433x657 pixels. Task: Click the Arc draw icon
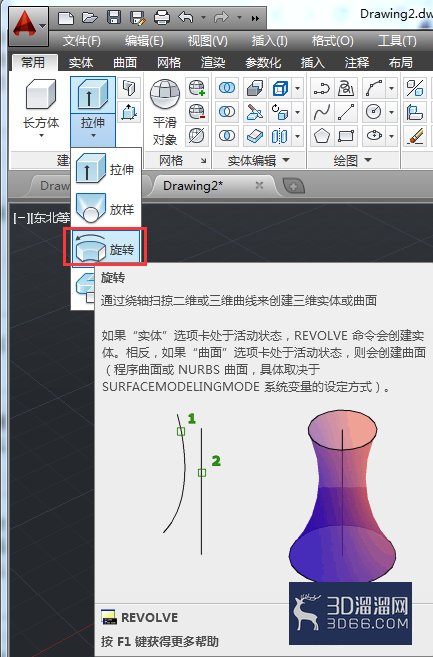(373, 88)
